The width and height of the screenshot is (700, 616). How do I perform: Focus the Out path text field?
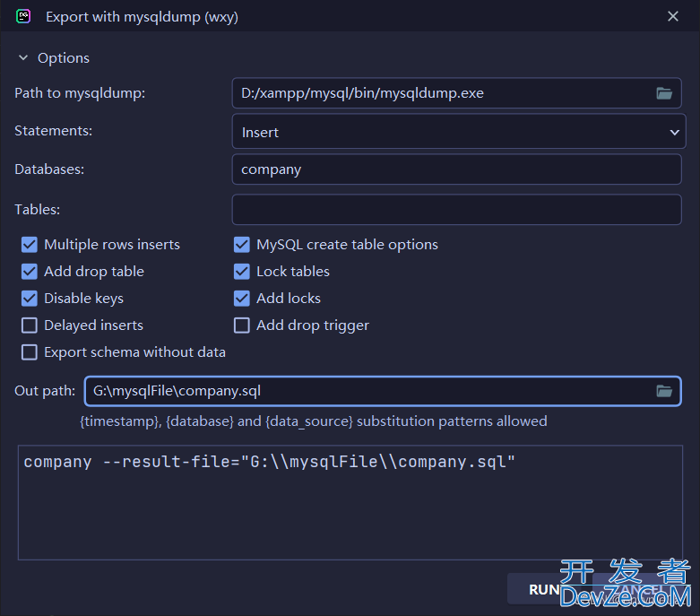tap(367, 391)
